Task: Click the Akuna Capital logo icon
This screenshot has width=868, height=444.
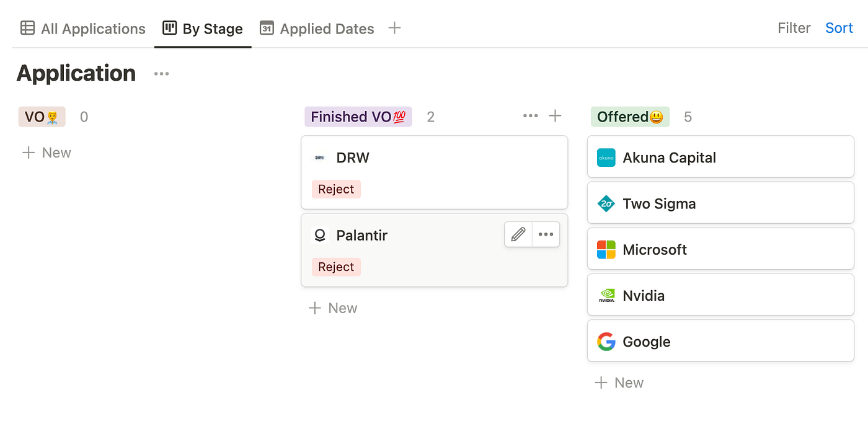Action: 606,158
